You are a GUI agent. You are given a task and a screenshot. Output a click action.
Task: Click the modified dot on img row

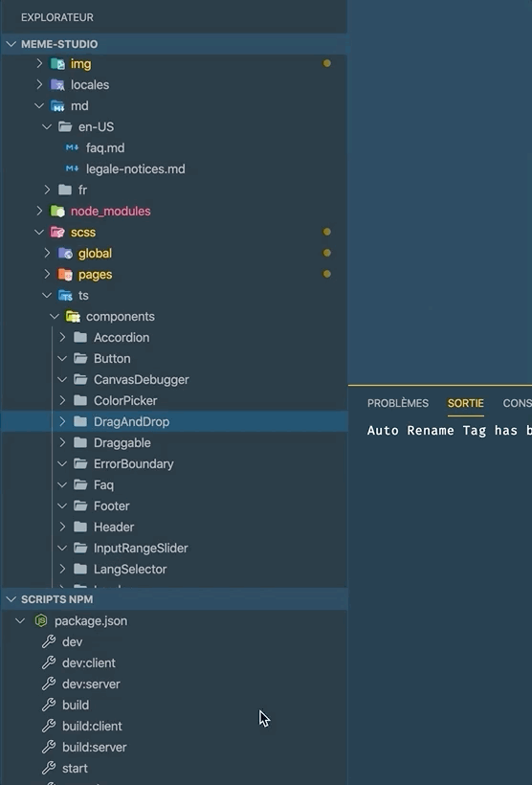tap(327, 63)
